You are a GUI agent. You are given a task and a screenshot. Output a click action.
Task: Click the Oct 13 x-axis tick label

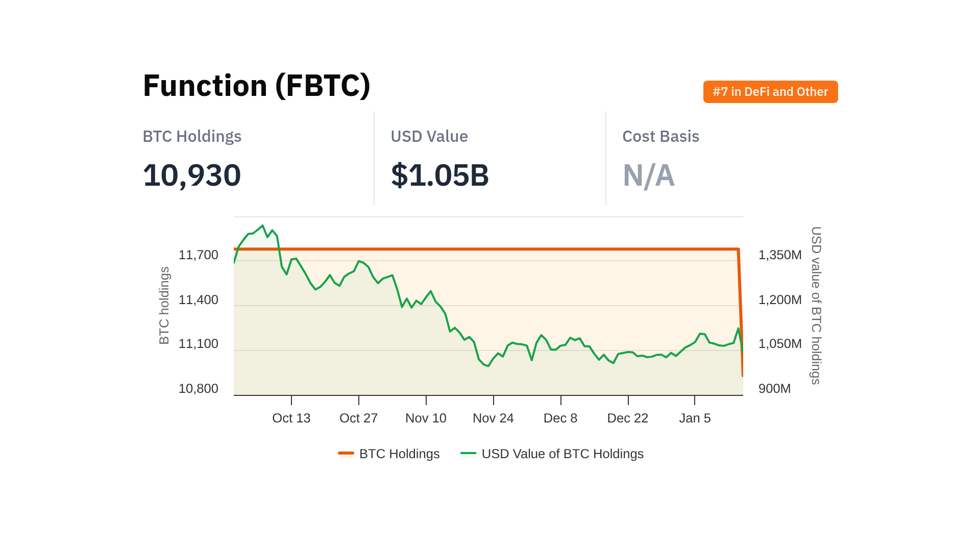point(291,418)
